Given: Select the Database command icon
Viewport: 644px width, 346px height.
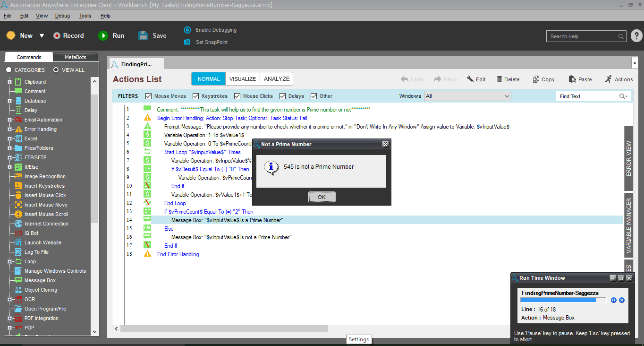Looking at the screenshot, I should 18,101.
